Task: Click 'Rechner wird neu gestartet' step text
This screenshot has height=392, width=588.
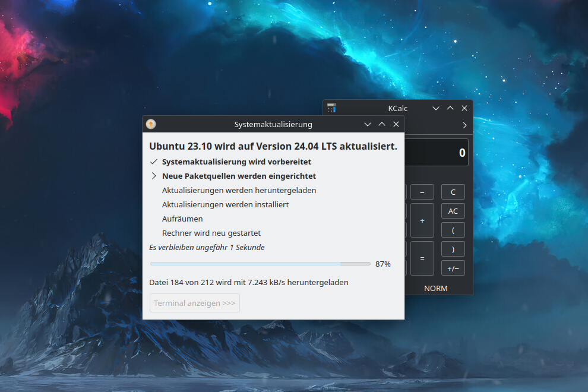Action: click(211, 233)
